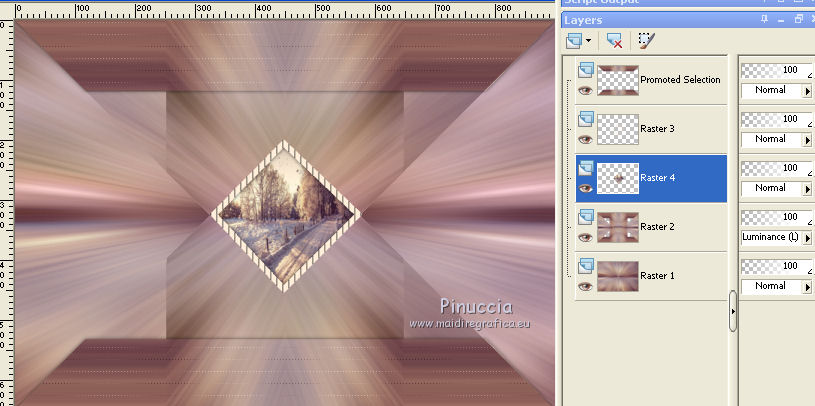Viewport: 815px width, 406px height.
Task: Click the Raster 4 layer thumbnail
Action: [618, 178]
